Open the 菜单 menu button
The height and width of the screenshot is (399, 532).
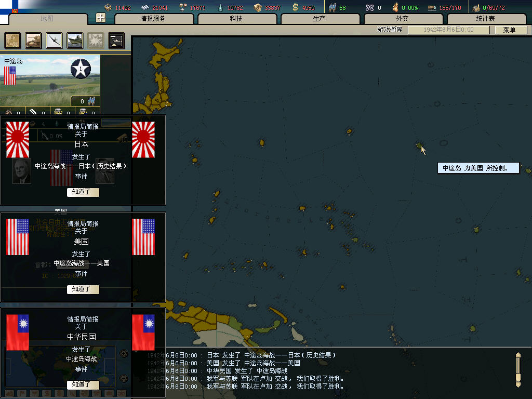510,30
